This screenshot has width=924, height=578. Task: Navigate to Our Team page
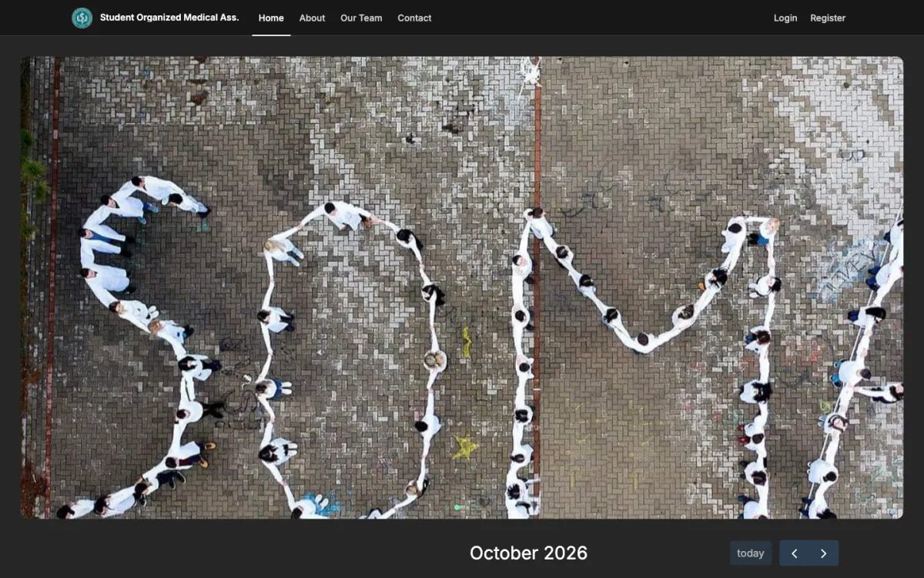point(361,18)
